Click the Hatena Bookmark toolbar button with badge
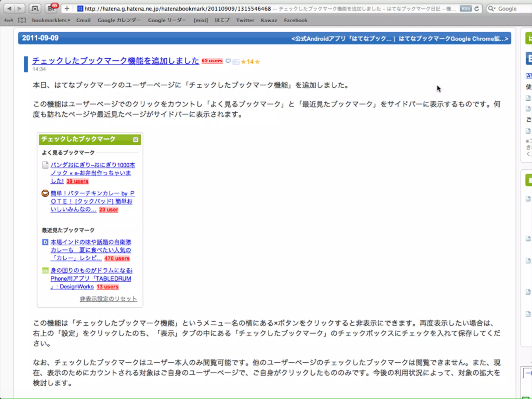 coord(51,9)
